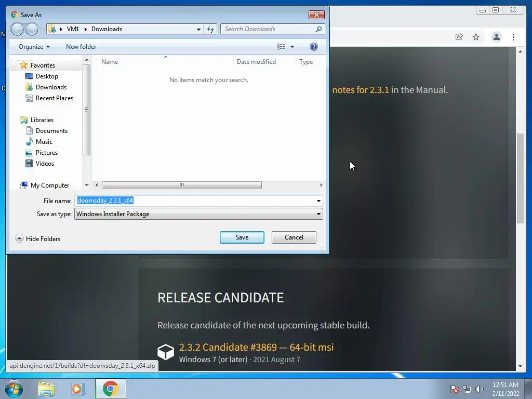
Task: Open Chrome's three-dot menu
Action: [513, 37]
